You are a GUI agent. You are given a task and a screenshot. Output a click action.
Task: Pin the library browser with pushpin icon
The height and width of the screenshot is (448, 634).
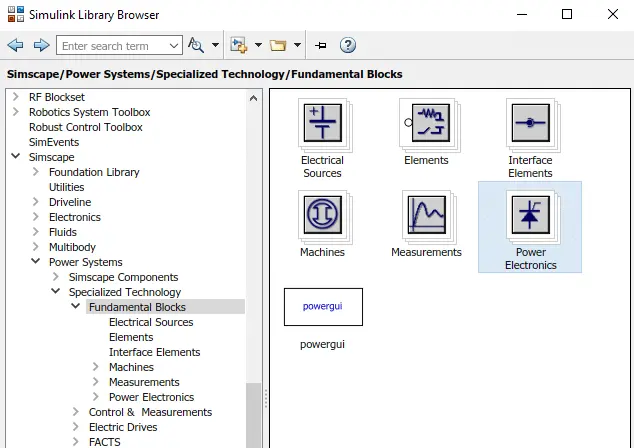click(x=320, y=46)
